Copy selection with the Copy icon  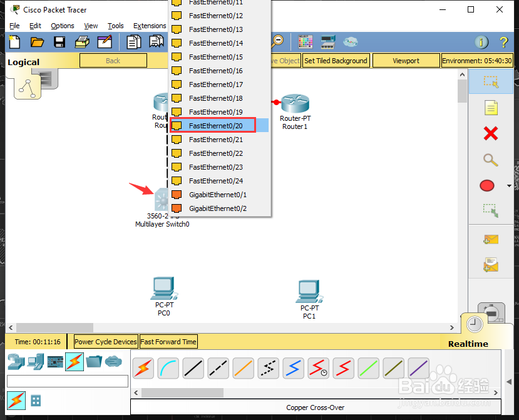click(x=133, y=42)
